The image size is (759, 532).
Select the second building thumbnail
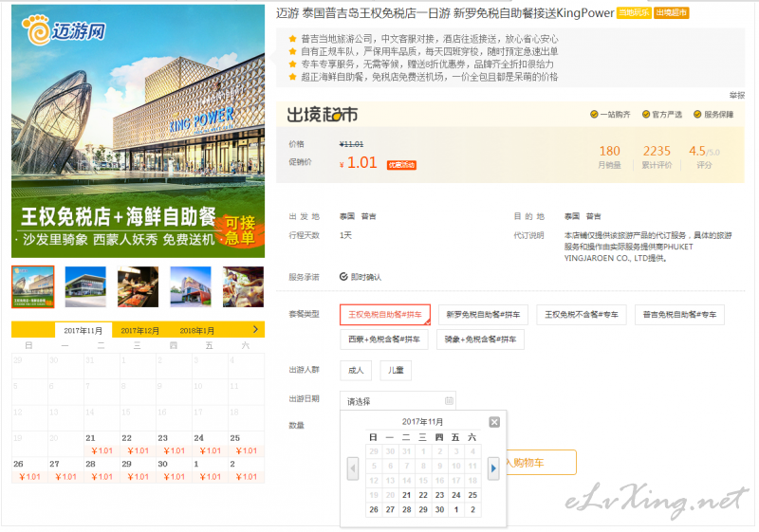click(x=85, y=286)
